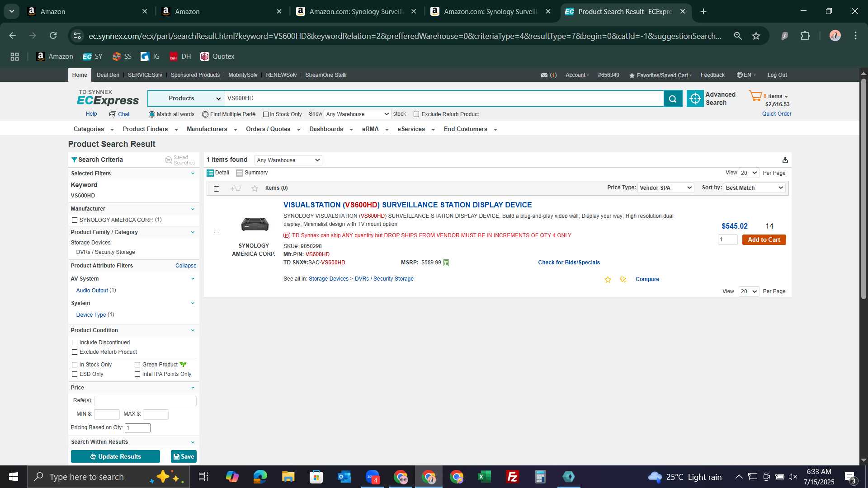Viewport: 868px width, 488px height.
Task: Open the Dashboards menu
Action: coord(331,129)
